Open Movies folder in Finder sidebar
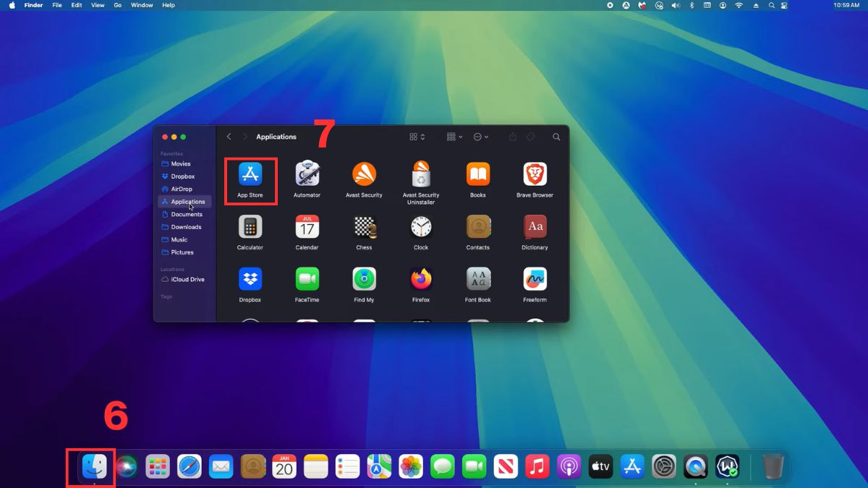868x488 pixels. point(184,164)
